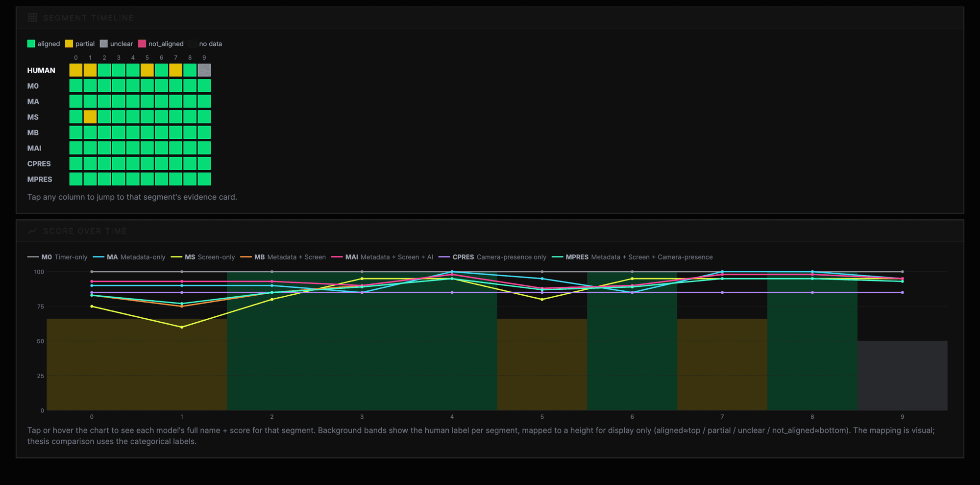Click the 'Tap any column to jump' hint
Screen dimensions: 980x485
pyautogui.click(x=132, y=197)
